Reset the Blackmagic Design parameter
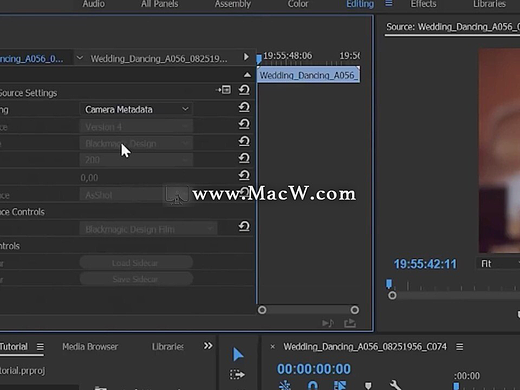The image size is (520, 390). point(244,141)
